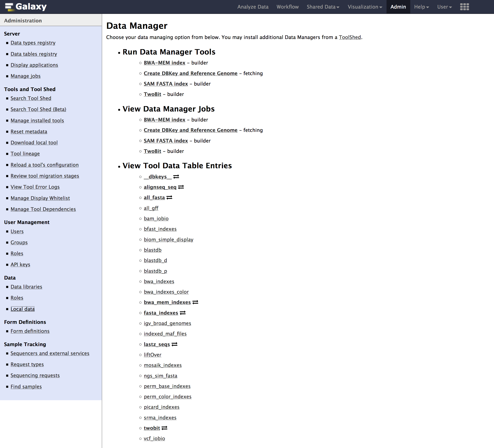
Task: Go to the Workflow menu item
Action: (x=287, y=7)
